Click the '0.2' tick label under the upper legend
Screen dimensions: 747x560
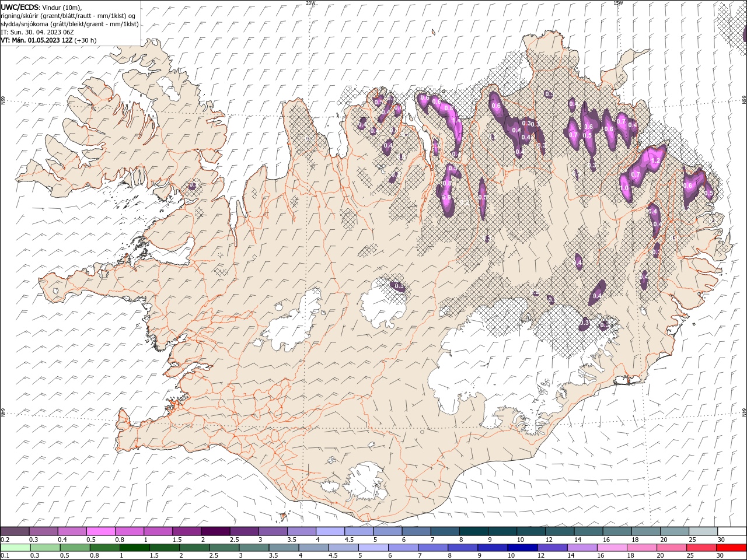click(x=5, y=540)
